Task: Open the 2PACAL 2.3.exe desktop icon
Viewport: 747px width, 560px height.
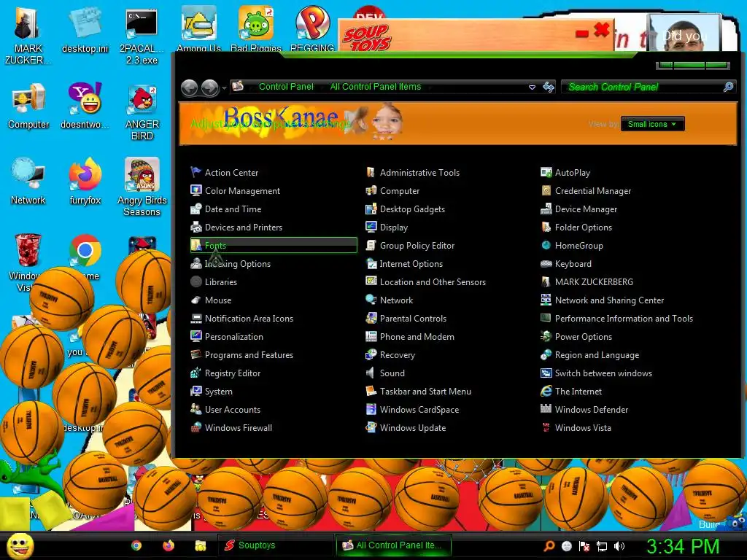Action: tap(142, 36)
